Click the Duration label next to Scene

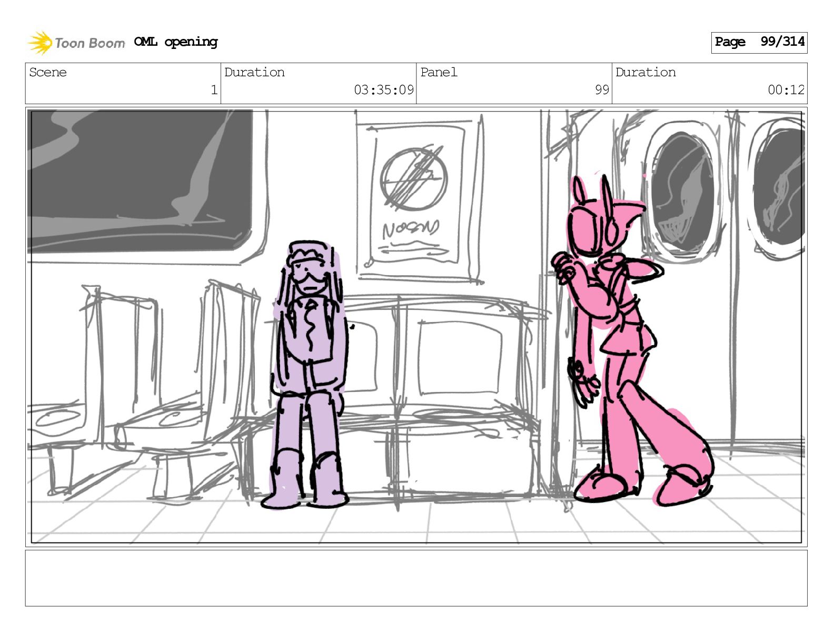[x=255, y=73]
